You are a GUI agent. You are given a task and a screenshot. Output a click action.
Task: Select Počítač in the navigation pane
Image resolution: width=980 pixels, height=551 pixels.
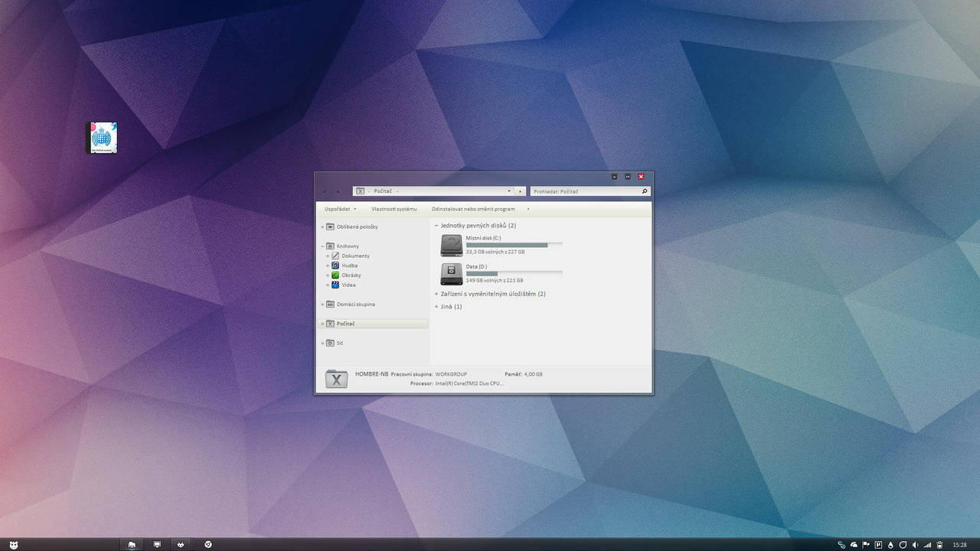click(374, 324)
